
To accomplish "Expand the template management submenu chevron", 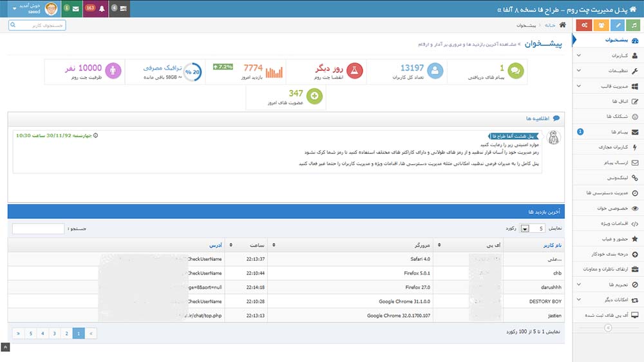I will click(x=579, y=86).
